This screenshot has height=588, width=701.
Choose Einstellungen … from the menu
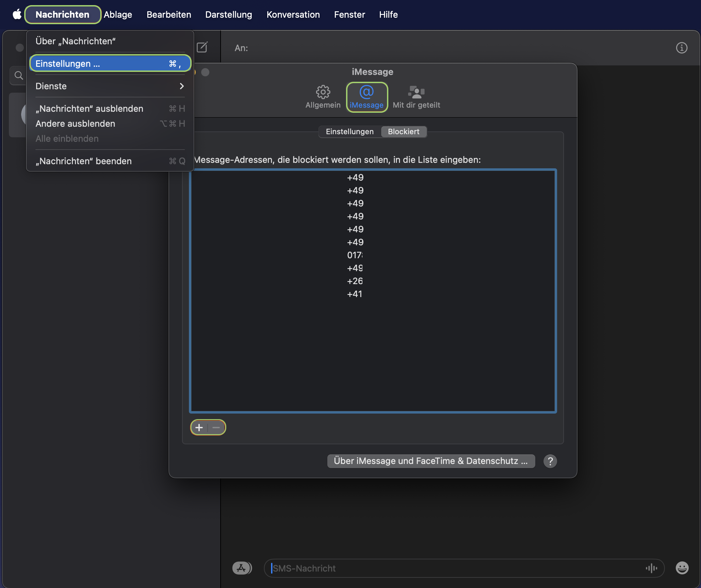point(110,64)
